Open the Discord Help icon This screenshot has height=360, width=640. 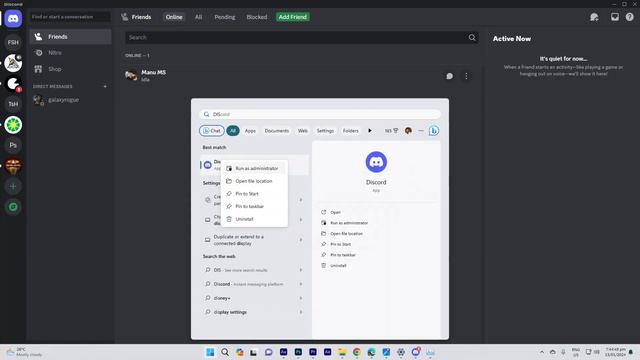(629, 17)
